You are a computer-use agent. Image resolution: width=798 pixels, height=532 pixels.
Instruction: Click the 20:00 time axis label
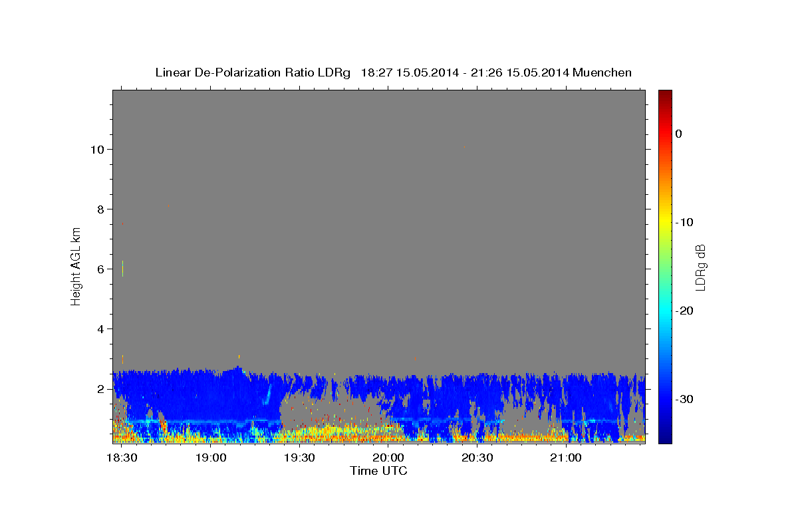(388, 458)
